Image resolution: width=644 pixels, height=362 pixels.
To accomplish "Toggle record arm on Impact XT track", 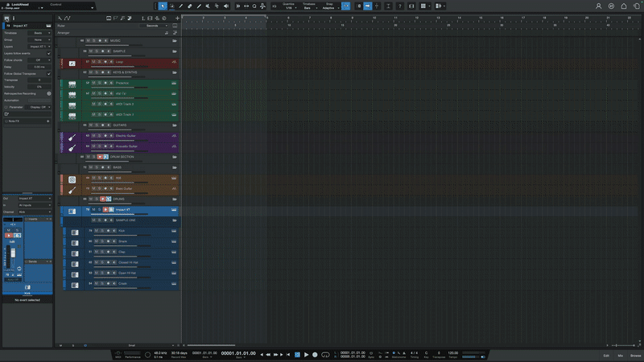I will pos(105,209).
